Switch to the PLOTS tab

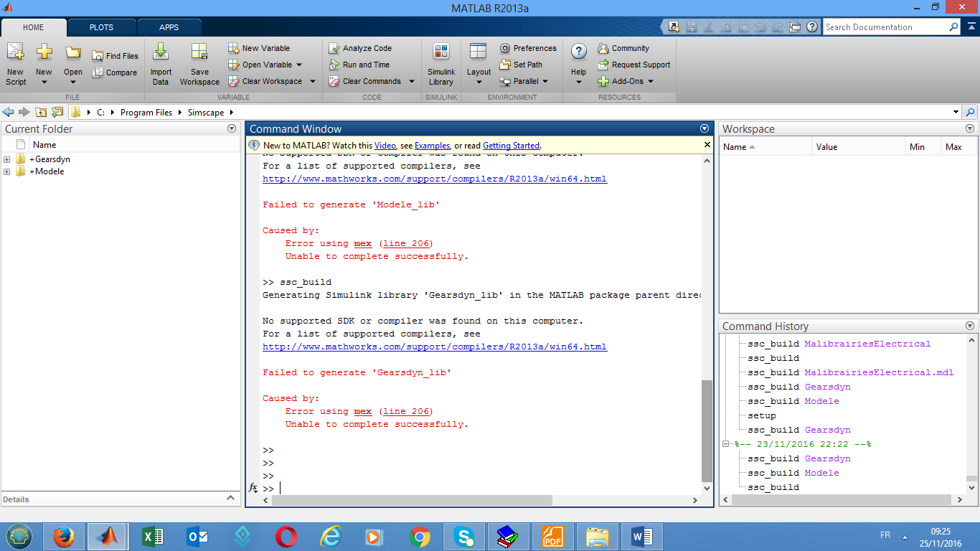(x=101, y=27)
